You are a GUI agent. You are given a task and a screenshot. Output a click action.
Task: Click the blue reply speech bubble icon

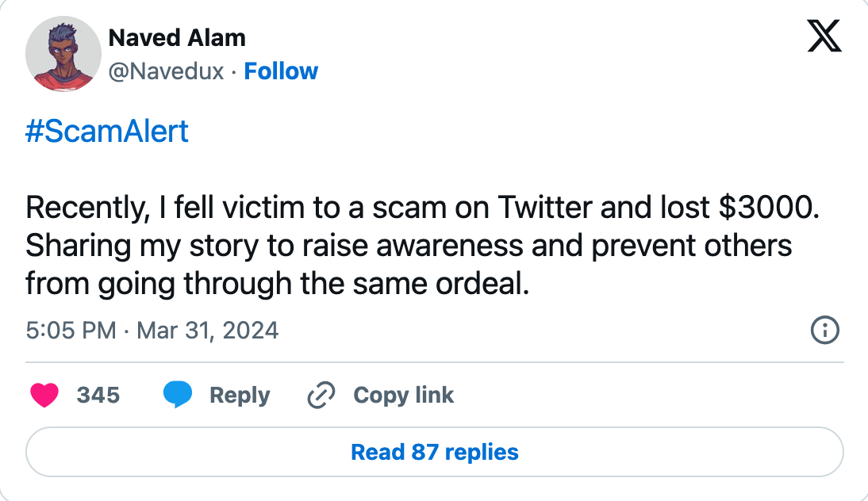click(178, 395)
